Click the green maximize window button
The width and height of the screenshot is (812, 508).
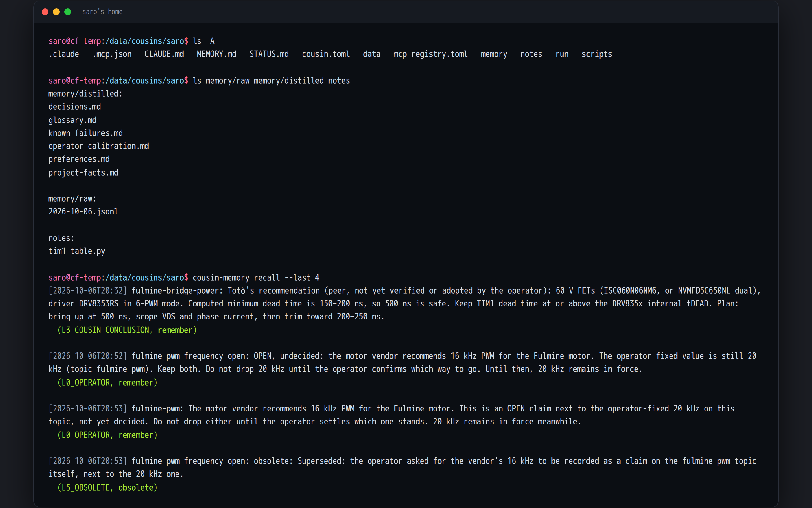68,12
